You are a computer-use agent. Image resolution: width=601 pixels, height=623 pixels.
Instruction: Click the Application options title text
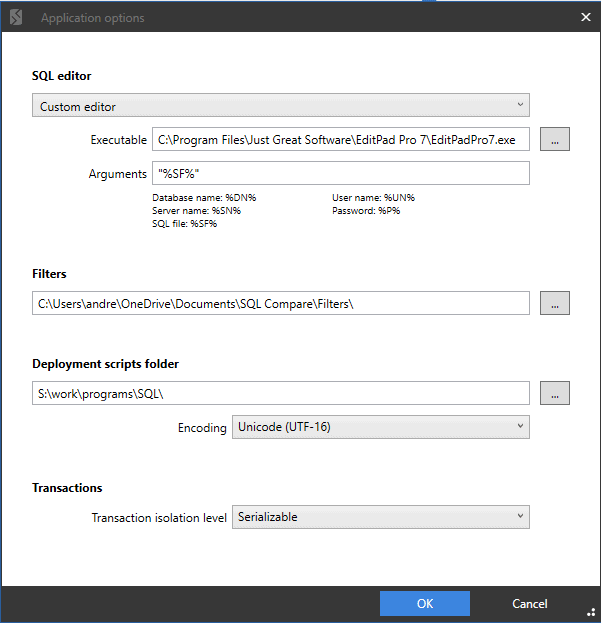coord(93,18)
